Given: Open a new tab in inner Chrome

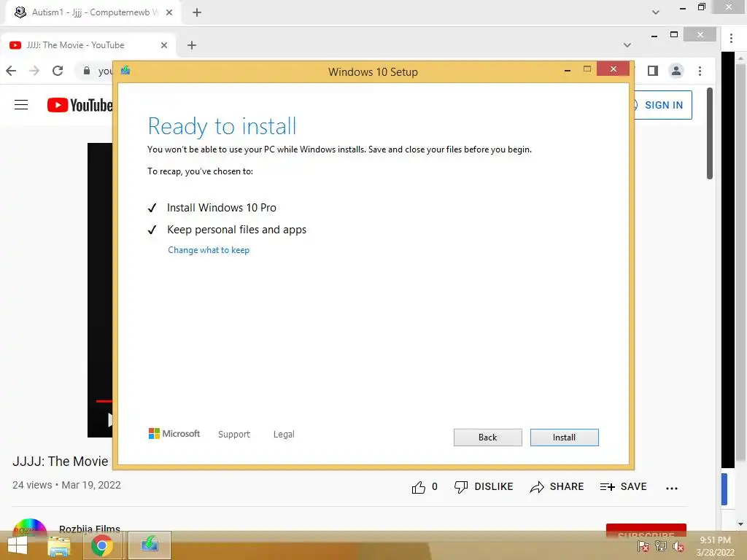Looking at the screenshot, I should pyautogui.click(x=192, y=45).
